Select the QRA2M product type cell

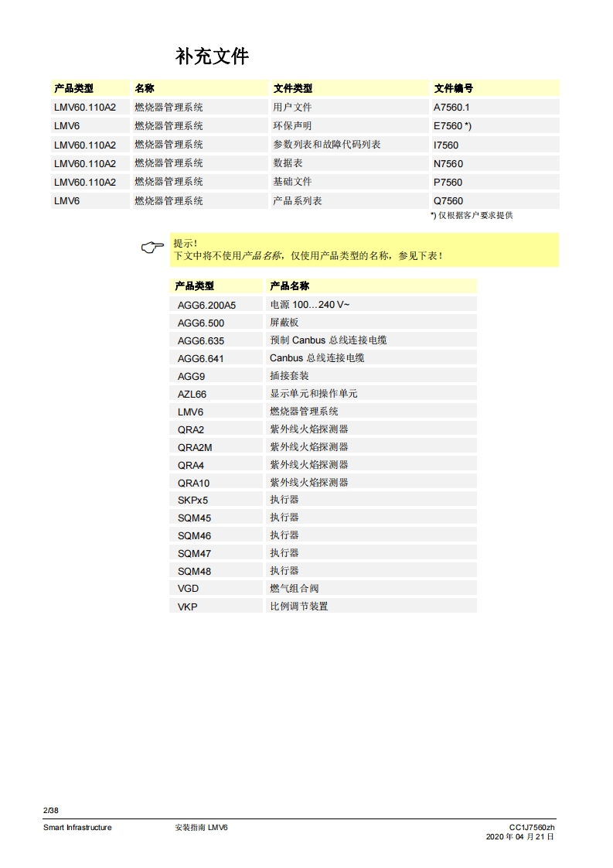(193, 447)
